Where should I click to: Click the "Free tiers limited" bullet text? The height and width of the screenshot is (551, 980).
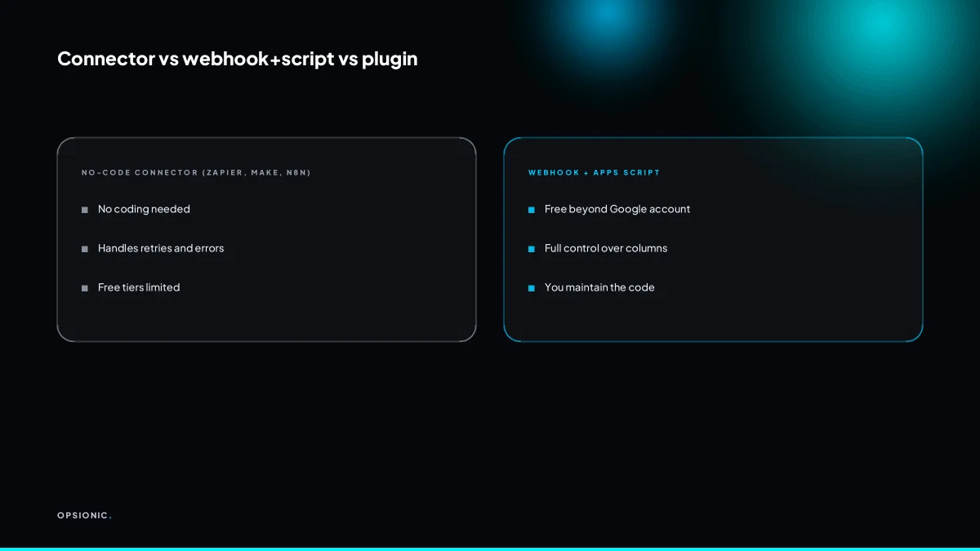pos(139,287)
